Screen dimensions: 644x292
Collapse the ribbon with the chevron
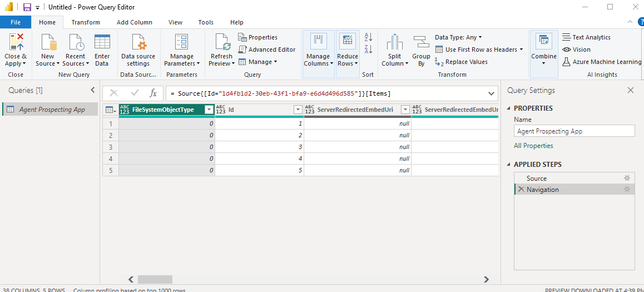630,22
